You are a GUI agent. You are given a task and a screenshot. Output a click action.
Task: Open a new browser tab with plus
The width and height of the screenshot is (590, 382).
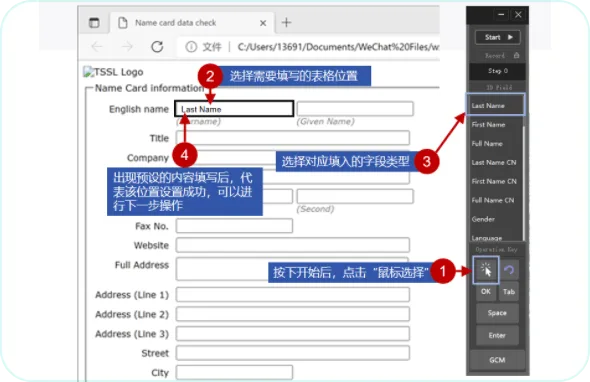[x=286, y=23]
